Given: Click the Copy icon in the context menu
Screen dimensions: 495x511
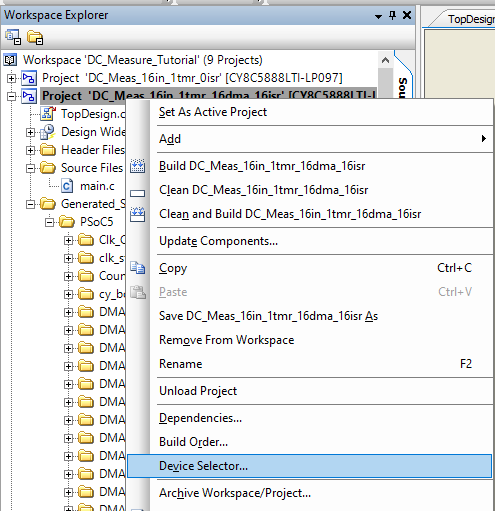Looking at the screenshot, I should tap(137, 268).
